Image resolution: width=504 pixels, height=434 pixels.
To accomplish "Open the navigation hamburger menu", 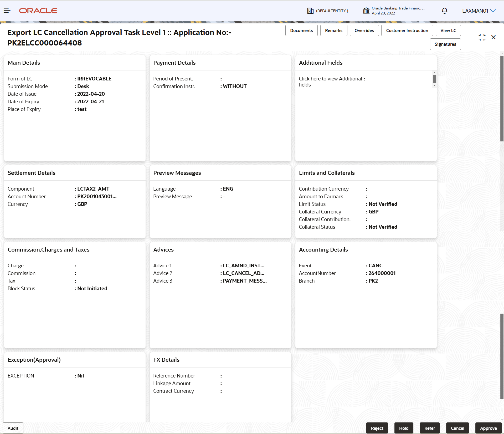I will tap(7, 11).
